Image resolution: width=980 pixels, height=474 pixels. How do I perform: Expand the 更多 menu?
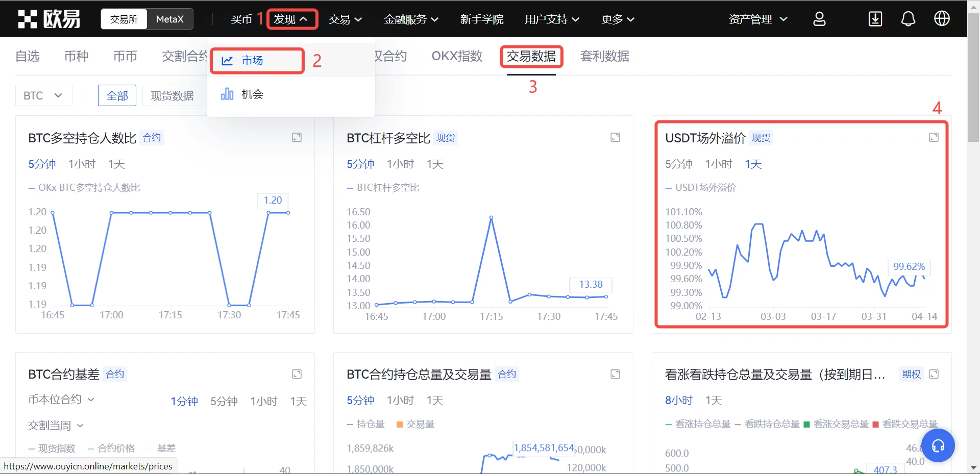pyautogui.click(x=618, y=19)
